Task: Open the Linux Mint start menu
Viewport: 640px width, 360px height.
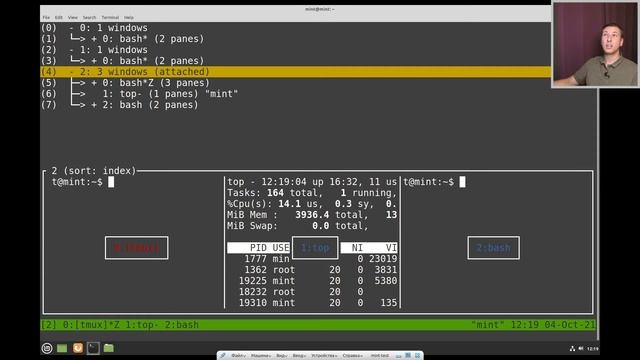Action: click(x=47, y=348)
